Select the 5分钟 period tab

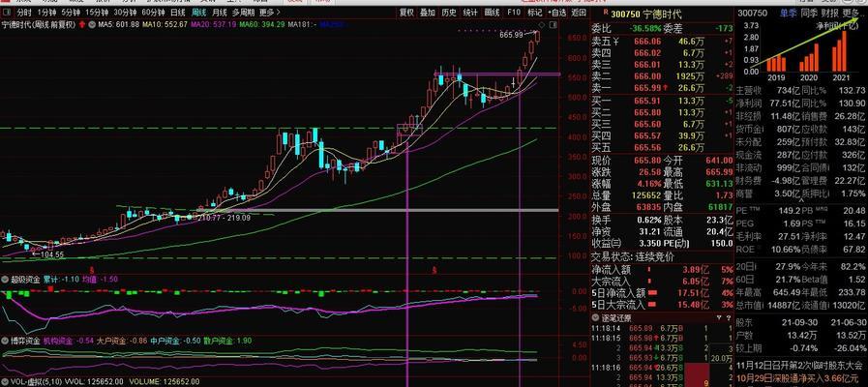point(71,13)
